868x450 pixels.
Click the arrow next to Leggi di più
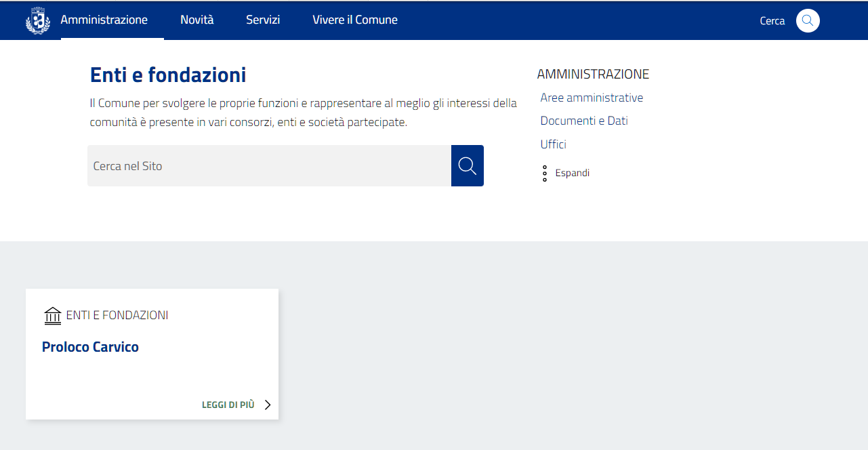[x=268, y=405]
